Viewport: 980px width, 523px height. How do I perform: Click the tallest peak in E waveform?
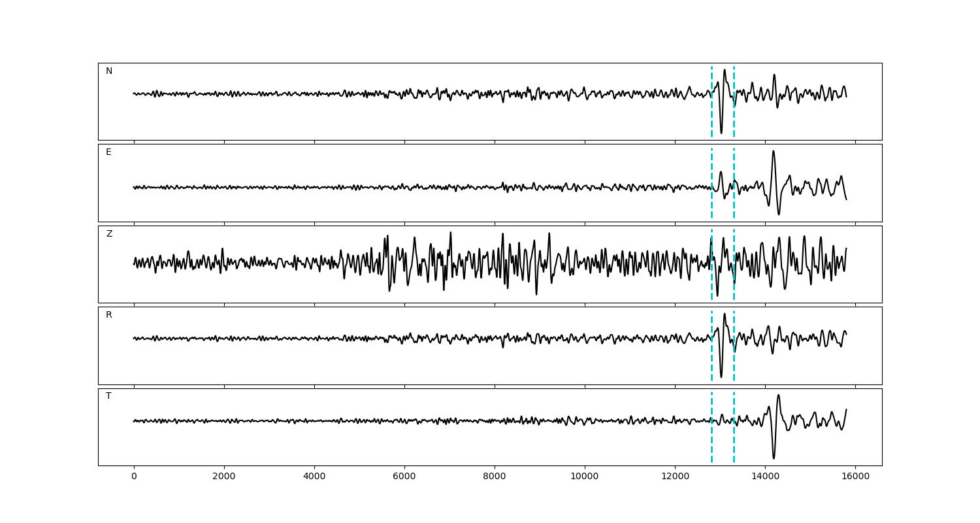coord(773,152)
